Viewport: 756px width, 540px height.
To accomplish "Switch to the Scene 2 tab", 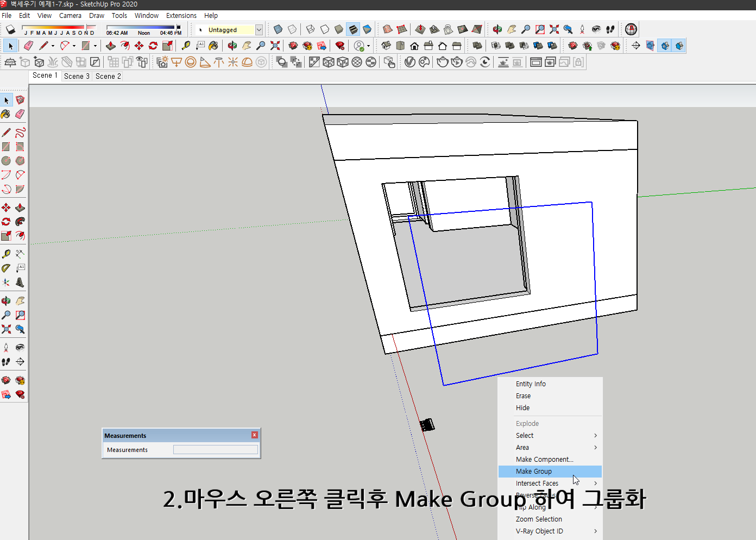I will click(x=107, y=76).
